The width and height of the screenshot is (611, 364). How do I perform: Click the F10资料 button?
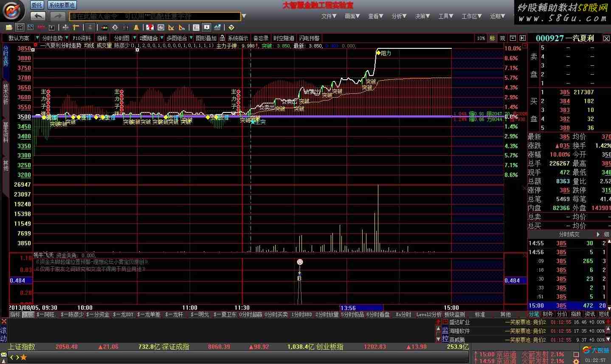pyautogui.click(x=82, y=38)
